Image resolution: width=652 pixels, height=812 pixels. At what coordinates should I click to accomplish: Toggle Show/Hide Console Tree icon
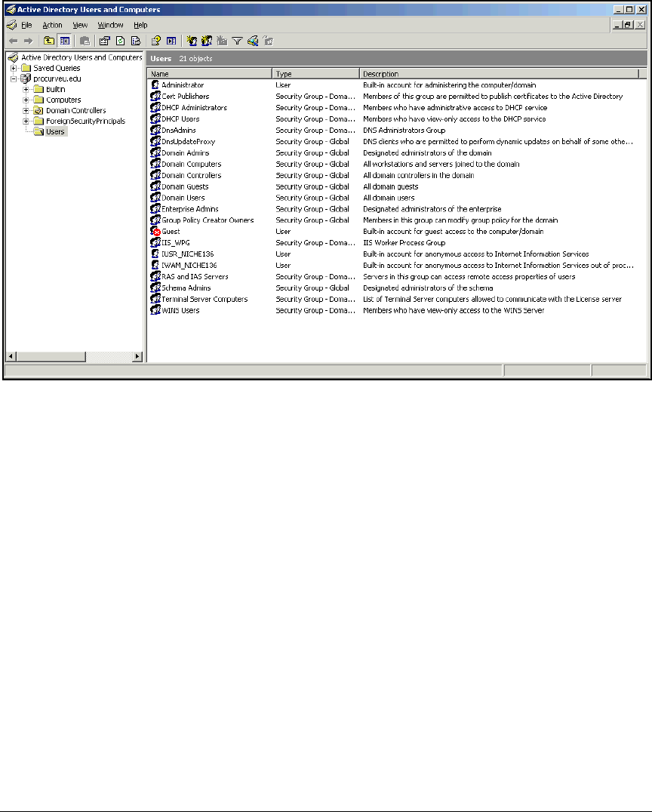65,41
